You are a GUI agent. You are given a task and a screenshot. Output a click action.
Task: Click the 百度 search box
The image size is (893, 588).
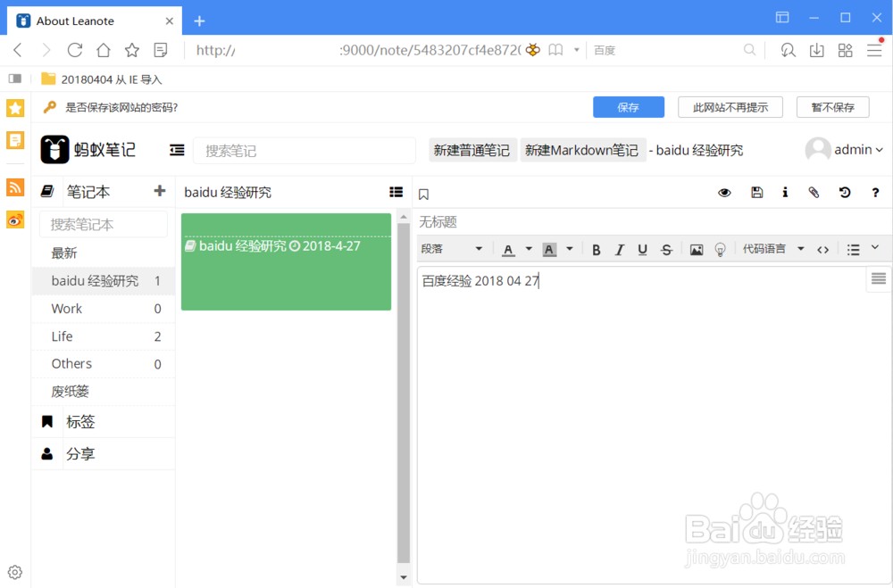pyautogui.click(x=666, y=50)
